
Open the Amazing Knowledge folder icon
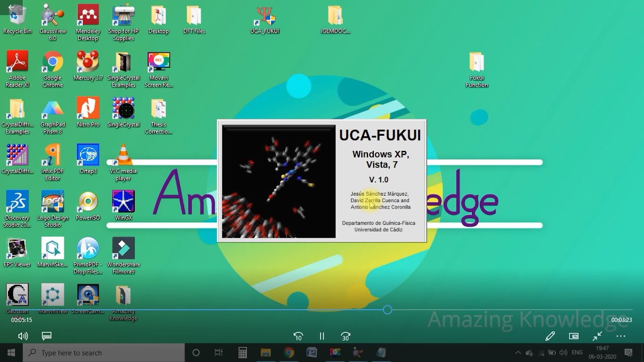[x=123, y=302]
